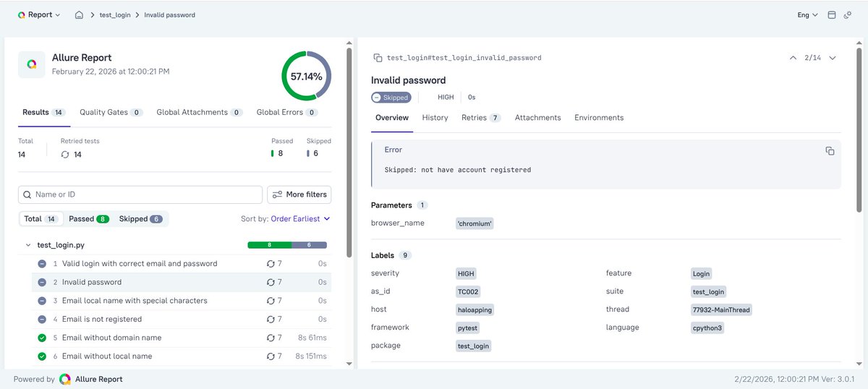Switch to Overview tab

pyautogui.click(x=392, y=117)
